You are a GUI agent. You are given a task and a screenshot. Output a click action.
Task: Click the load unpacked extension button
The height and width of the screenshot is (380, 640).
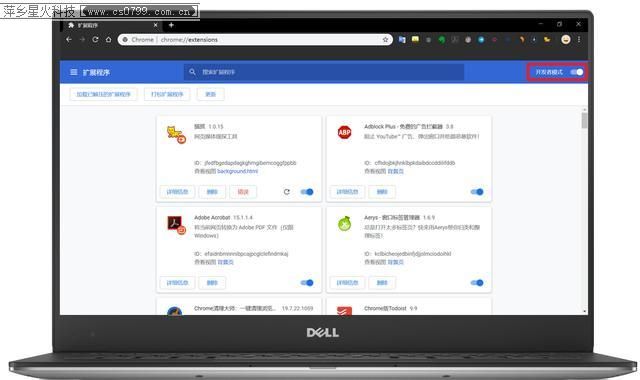103,94
